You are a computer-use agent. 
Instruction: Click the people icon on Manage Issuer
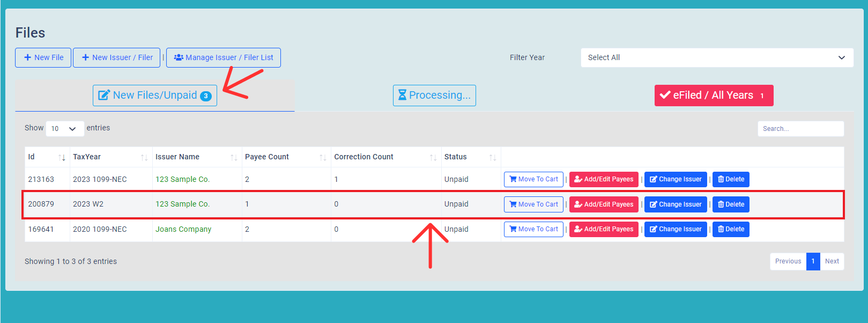179,57
